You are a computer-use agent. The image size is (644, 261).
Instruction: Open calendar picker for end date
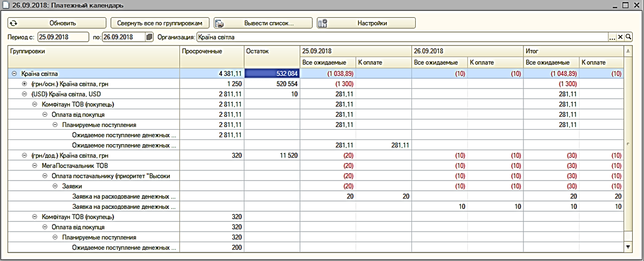149,37
